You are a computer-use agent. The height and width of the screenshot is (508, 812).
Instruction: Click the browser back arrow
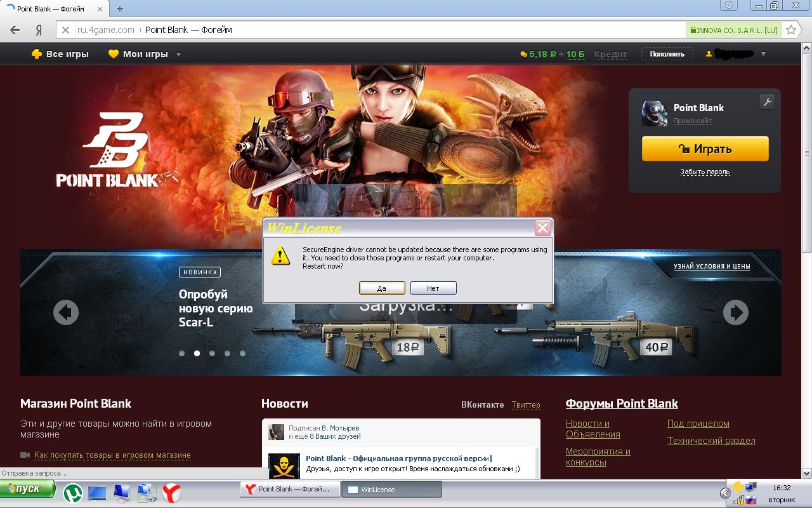pos(15,30)
